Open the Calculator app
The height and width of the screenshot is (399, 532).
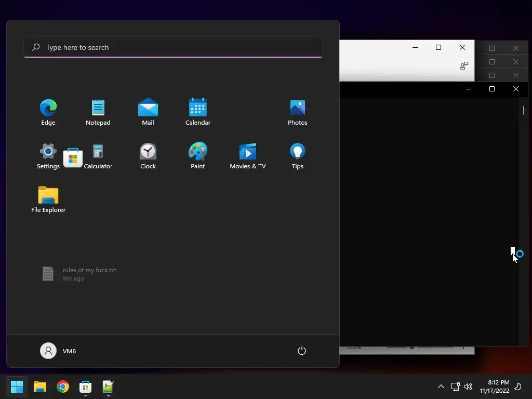(98, 156)
